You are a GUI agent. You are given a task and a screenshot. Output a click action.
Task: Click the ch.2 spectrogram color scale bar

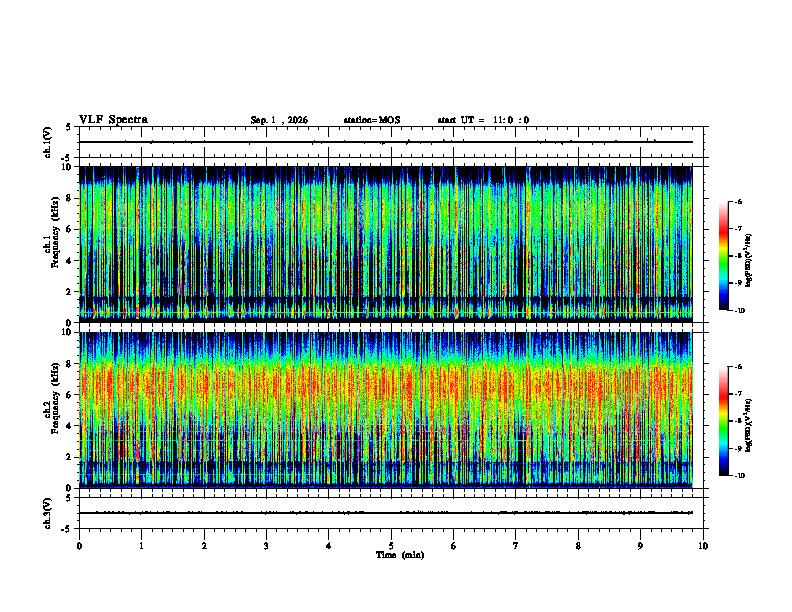point(723,421)
